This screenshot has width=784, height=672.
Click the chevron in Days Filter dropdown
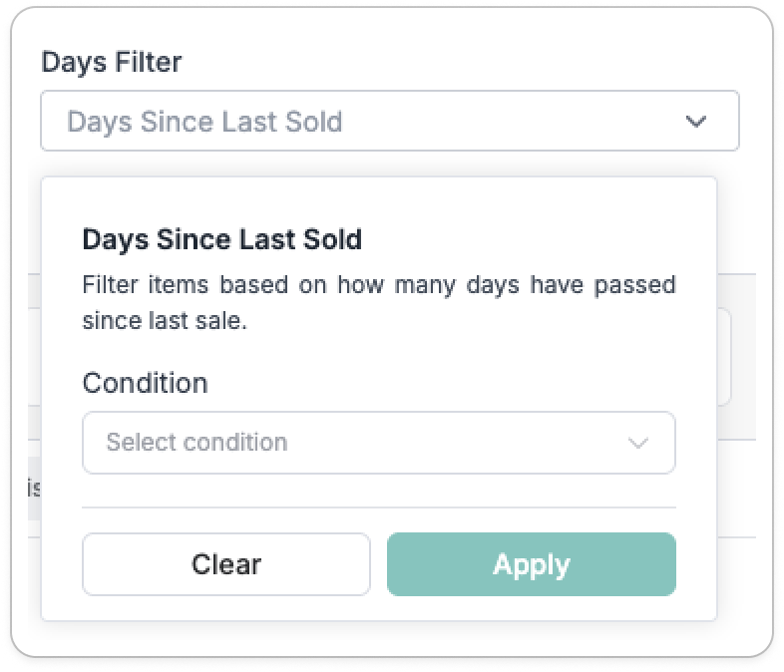coord(695,122)
